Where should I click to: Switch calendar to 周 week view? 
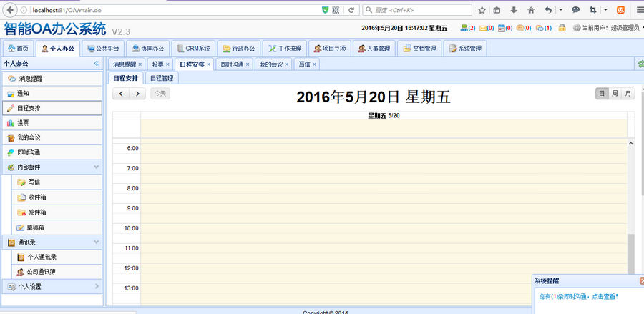(615, 94)
